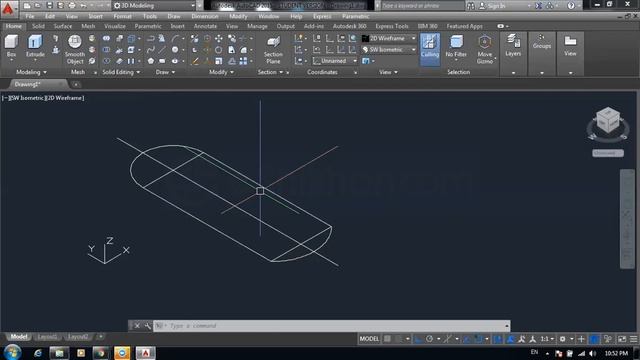Open the Modify menu in menu bar
640x360 pixels.
coord(238,16)
